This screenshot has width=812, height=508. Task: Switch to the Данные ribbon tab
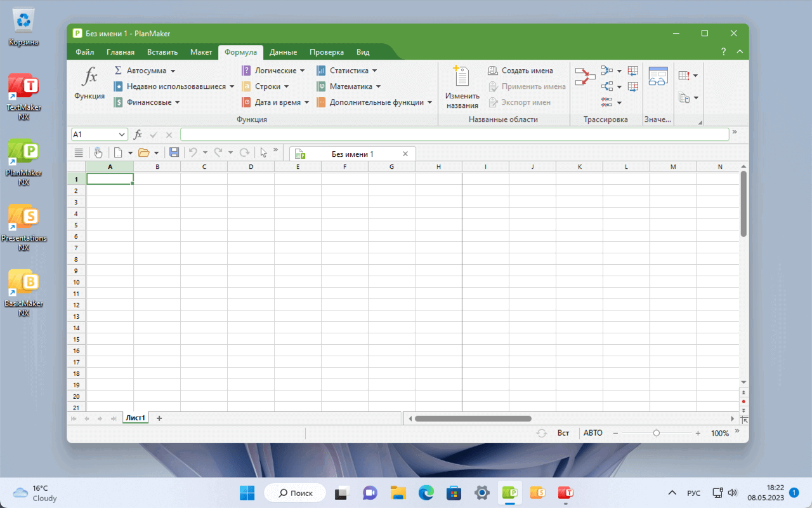[x=283, y=52]
